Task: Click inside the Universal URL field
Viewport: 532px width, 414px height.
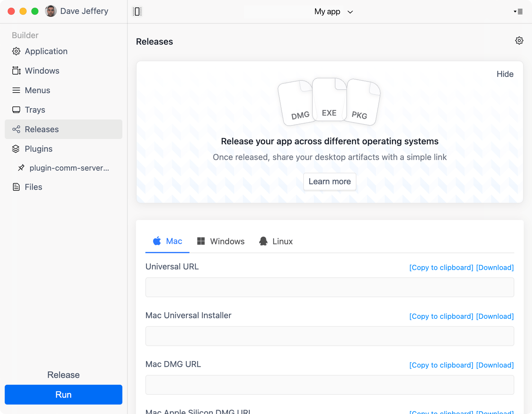Action: (330, 287)
